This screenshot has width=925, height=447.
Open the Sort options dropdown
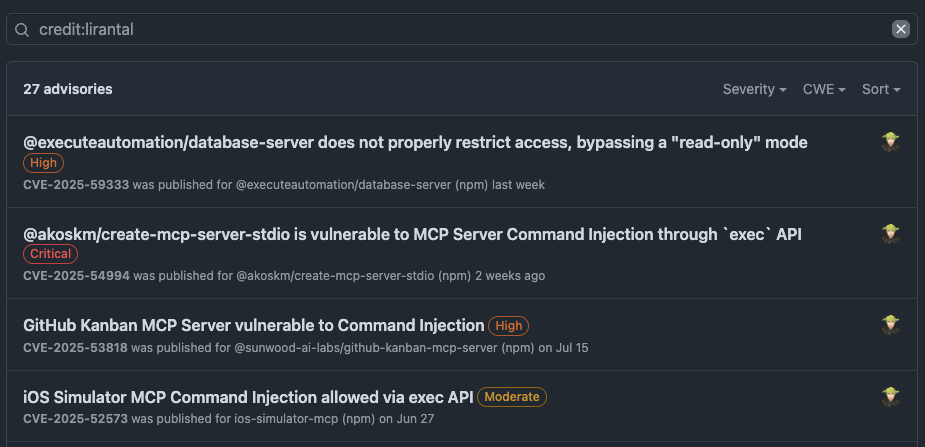[881, 89]
